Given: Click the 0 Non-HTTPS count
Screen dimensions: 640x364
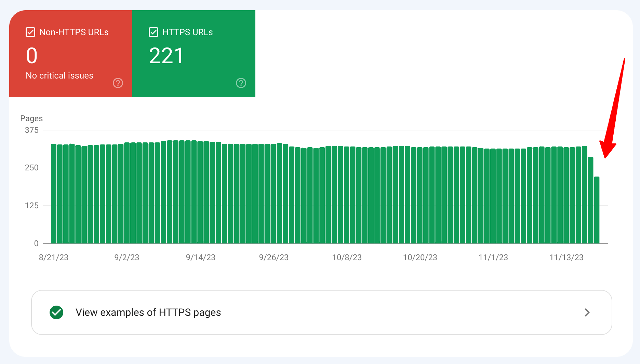Looking at the screenshot, I should 32,56.
